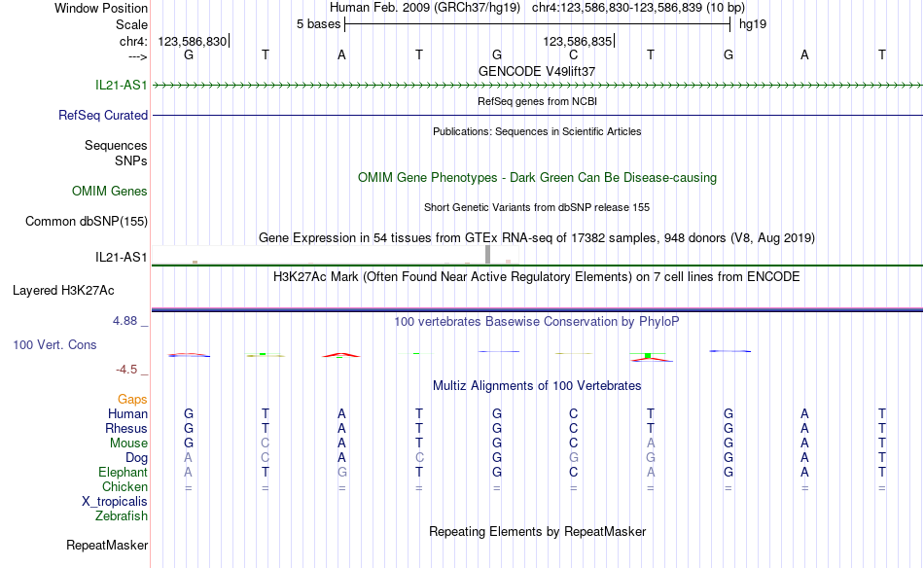Click the hg19 label beside scale bar
Screen dimensions: 924x568
(x=753, y=24)
